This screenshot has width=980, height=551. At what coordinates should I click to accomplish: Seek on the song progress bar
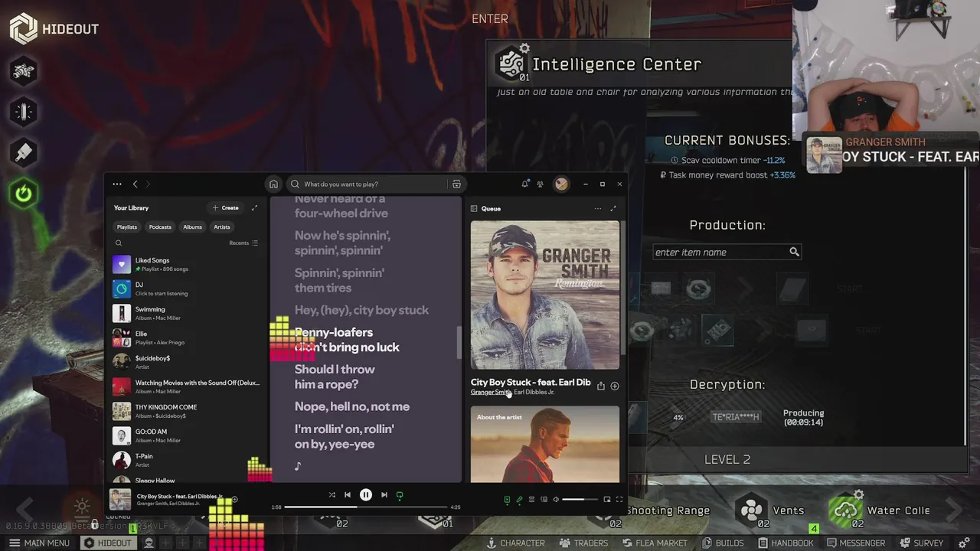pos(366,507)
